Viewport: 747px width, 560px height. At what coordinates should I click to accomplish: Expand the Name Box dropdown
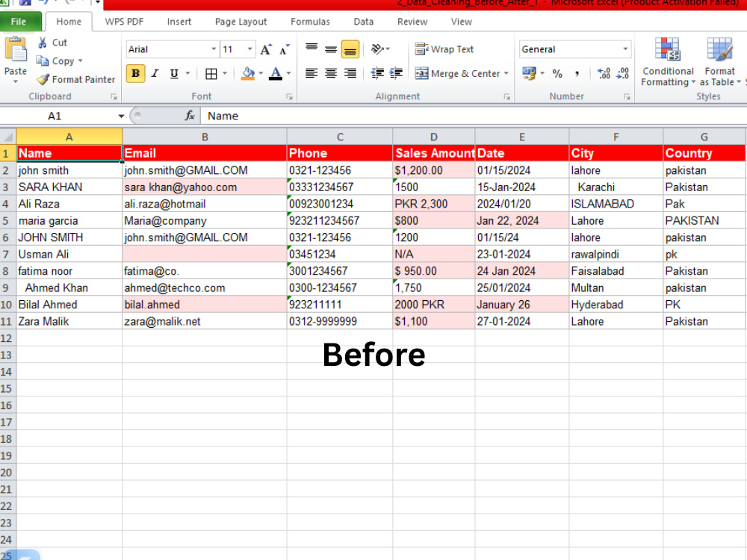tap(121, 116)
